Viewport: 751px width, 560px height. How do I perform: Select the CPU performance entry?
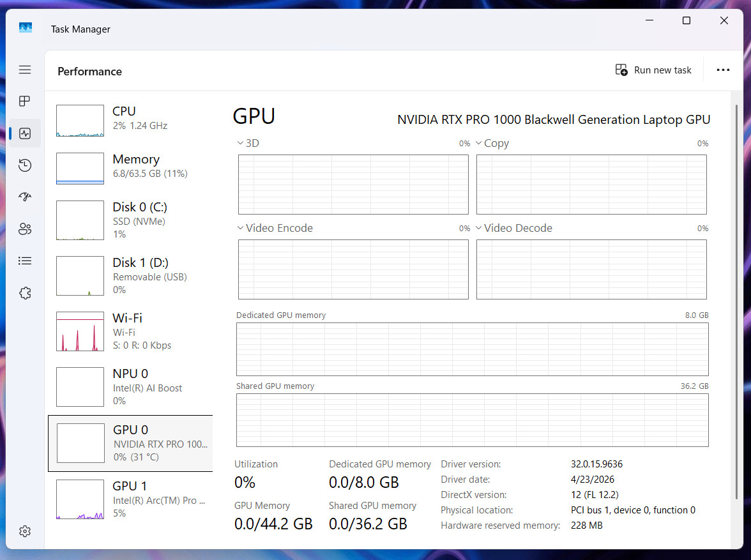coord(130,120)
